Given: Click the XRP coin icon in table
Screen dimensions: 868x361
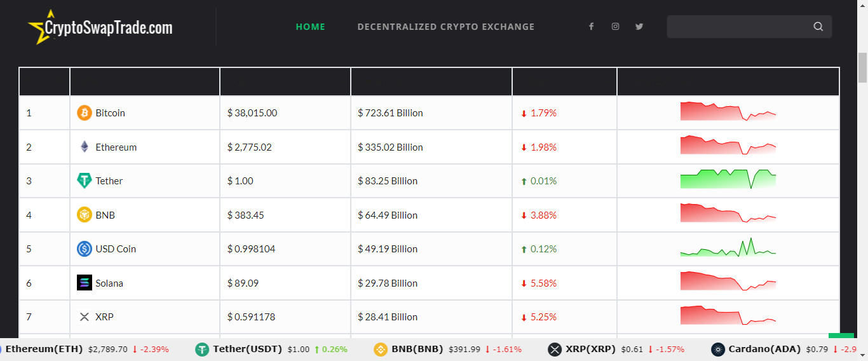Looking at the screenshot, I should pos(85,317).
